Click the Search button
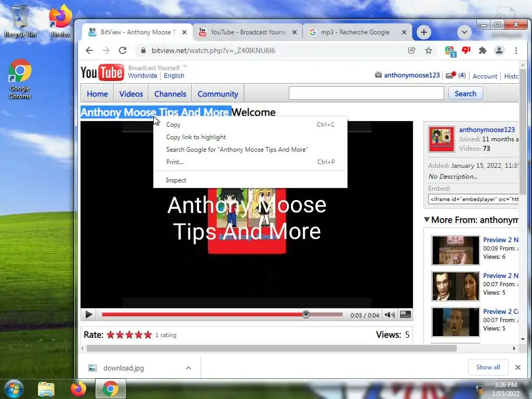Screen dimensions: 532x399 tap(465, 94)
